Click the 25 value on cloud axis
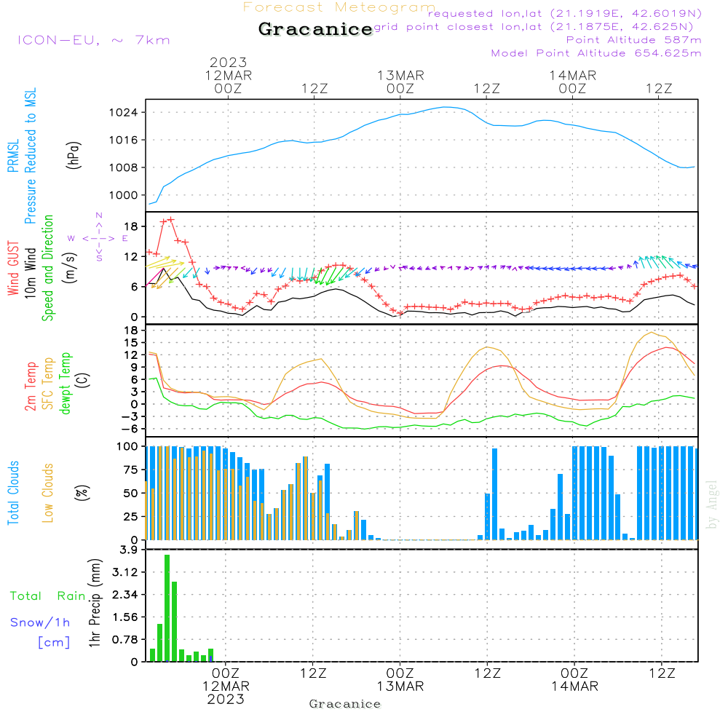The width and height of the screenshot is (728, 728). (131, 517)
